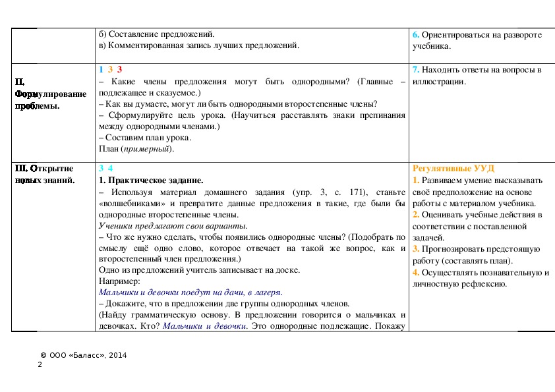Click the line "Сформулируйте цель урока."
This screenshot has width=555, height=392.
pos(167,115)
